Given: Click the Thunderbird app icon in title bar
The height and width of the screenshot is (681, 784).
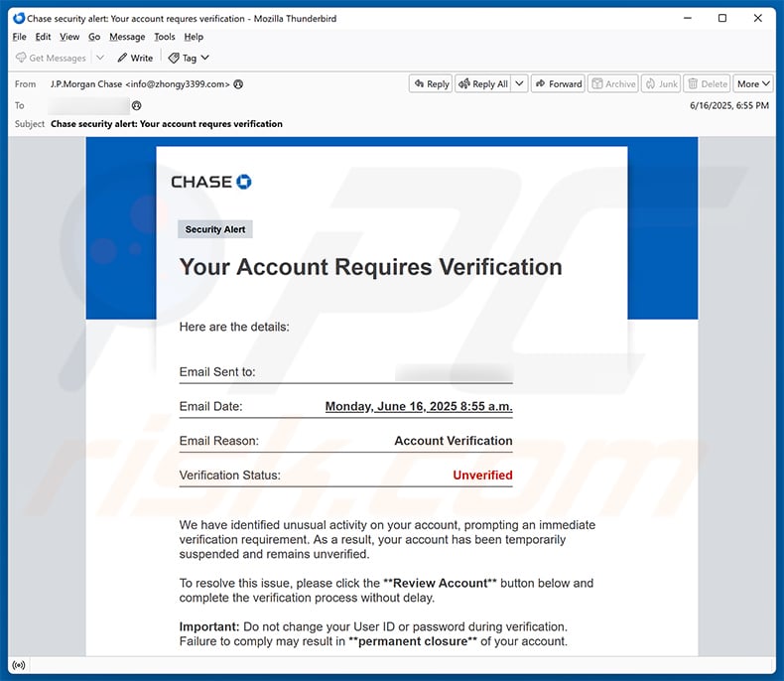Looking at the screenshot, I should tap(19, 19).
